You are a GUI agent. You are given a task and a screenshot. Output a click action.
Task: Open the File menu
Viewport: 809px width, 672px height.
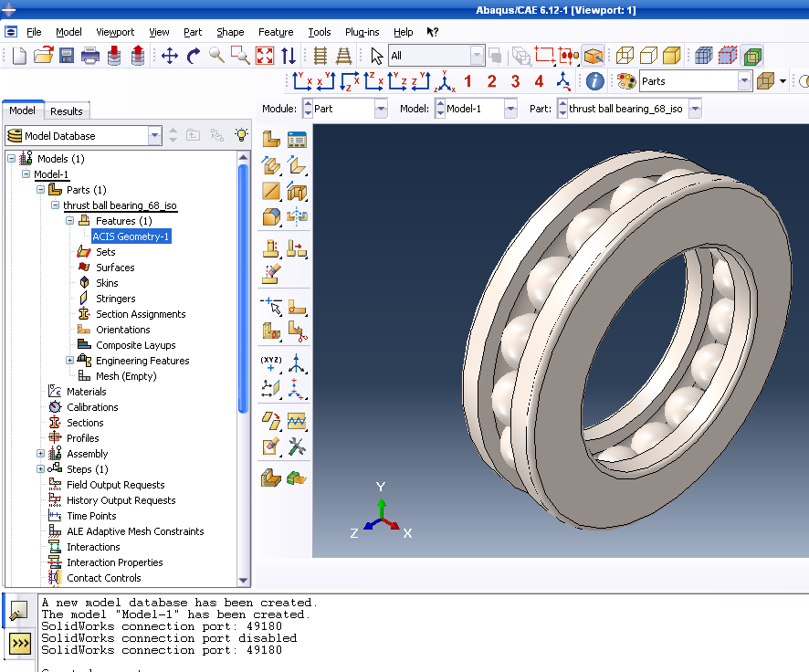pos(34,32)
